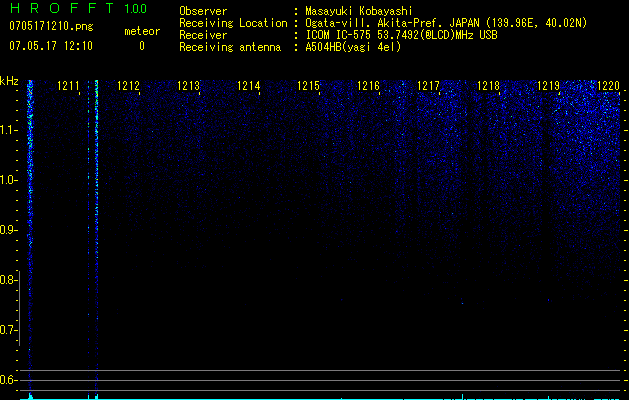629x400 pixels.
Task: Select the filename 0705171210.png
Action: click(x=51, y=26)
